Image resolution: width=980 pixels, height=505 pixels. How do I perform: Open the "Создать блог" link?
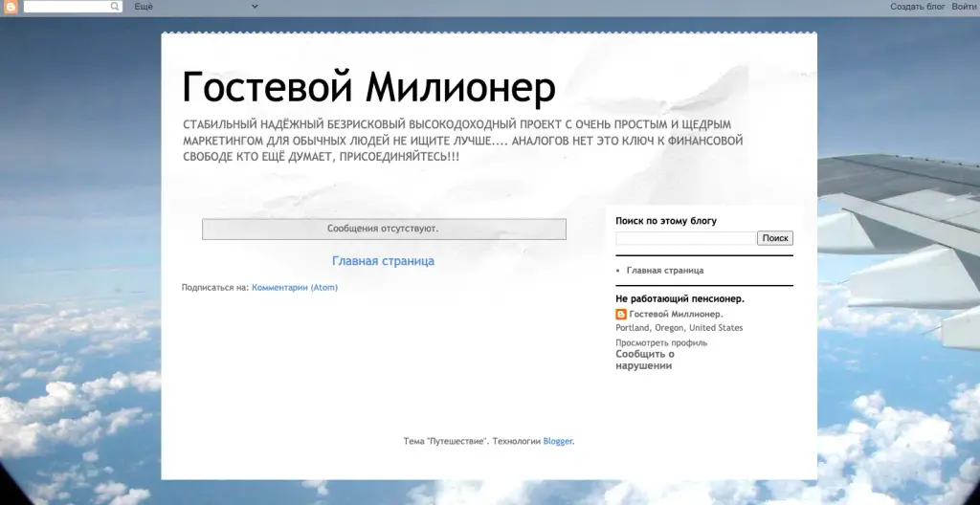(x=918, y=7)
